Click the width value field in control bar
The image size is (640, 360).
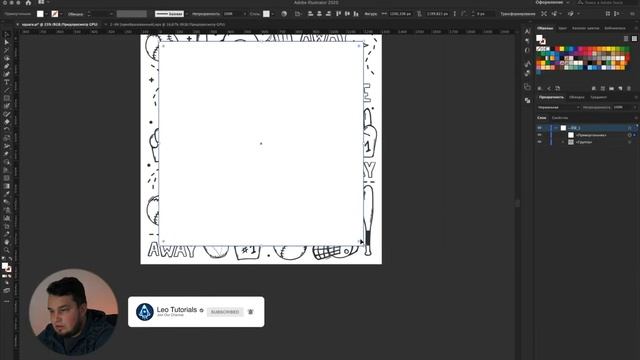400,14
